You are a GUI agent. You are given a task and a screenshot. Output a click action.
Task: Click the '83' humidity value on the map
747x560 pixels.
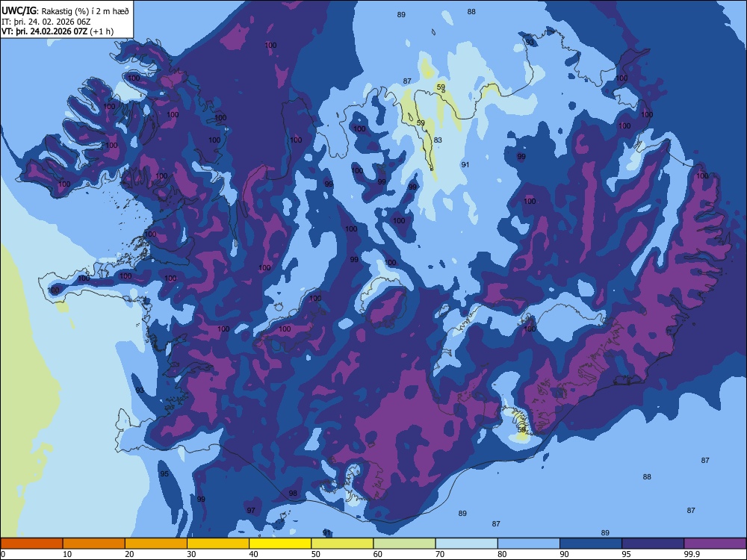(x=438, y=140)
